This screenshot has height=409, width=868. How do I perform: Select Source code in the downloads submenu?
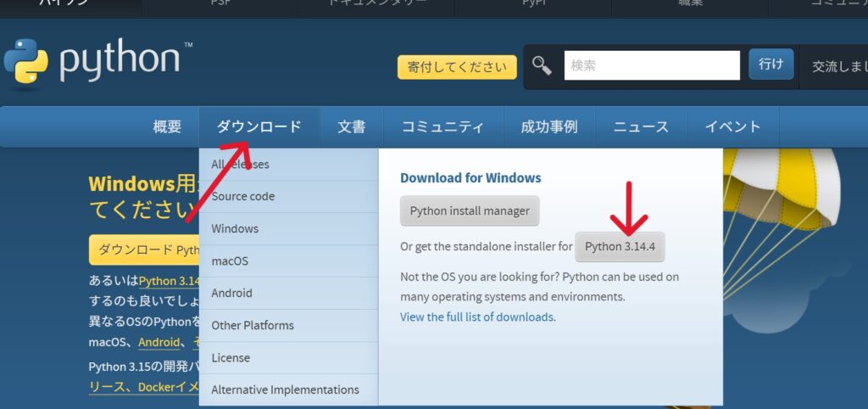[242, 196]
